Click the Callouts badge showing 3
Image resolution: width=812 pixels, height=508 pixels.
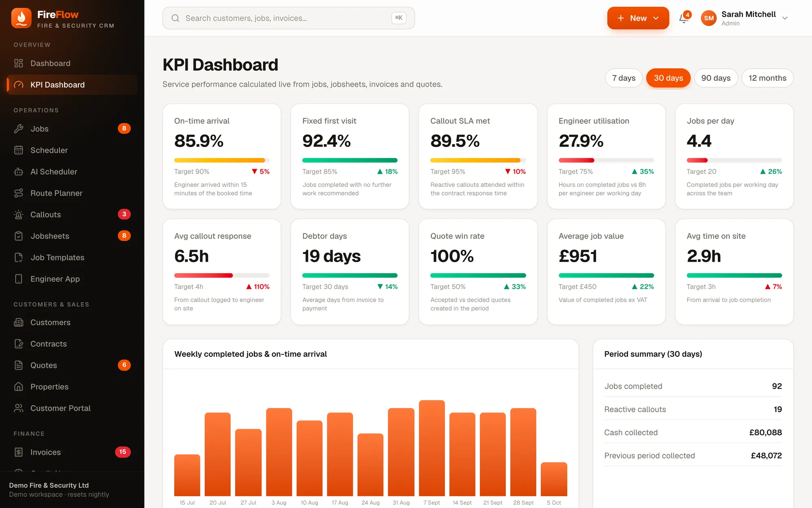124,215
